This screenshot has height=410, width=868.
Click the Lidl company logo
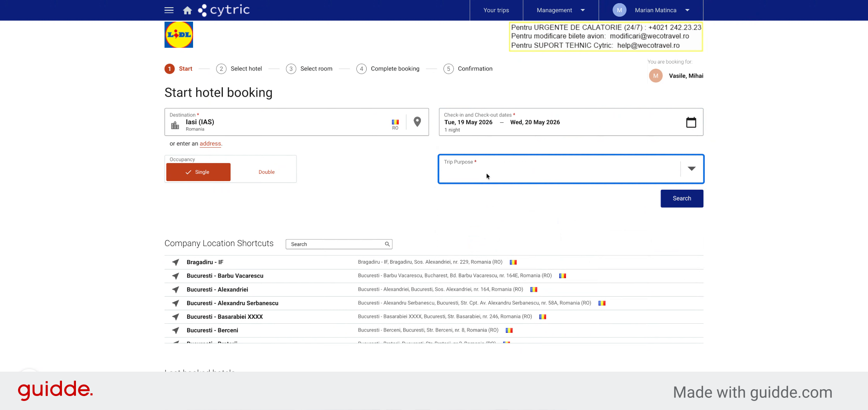179,35
